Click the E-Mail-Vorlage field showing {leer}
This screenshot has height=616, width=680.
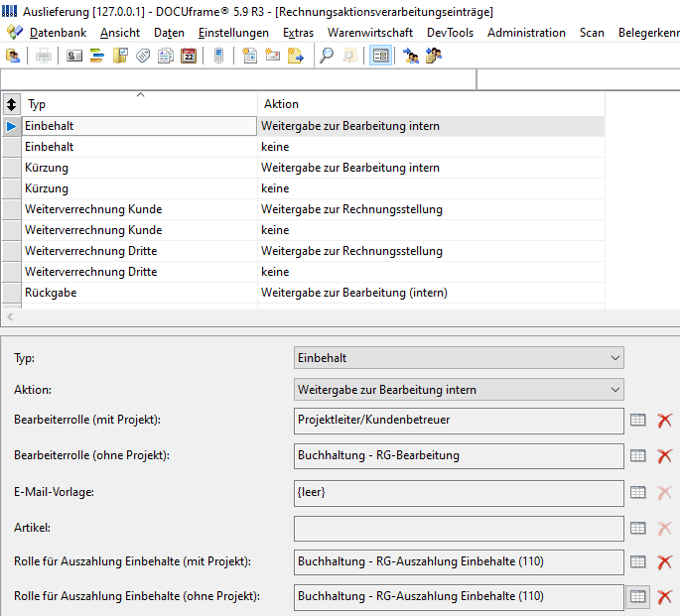[x=459, y=493]
